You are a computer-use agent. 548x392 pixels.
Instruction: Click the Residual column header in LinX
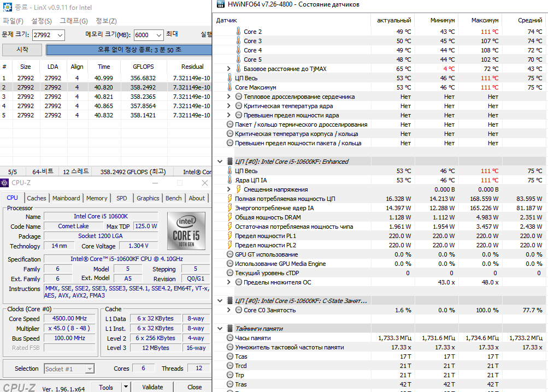tap(190, 67)
